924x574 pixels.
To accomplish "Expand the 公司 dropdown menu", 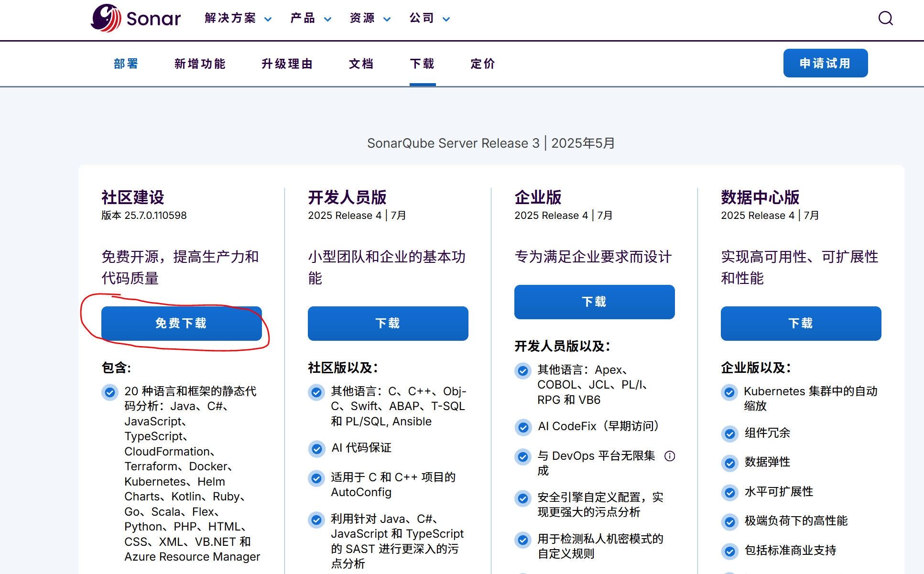I will 430,18.
